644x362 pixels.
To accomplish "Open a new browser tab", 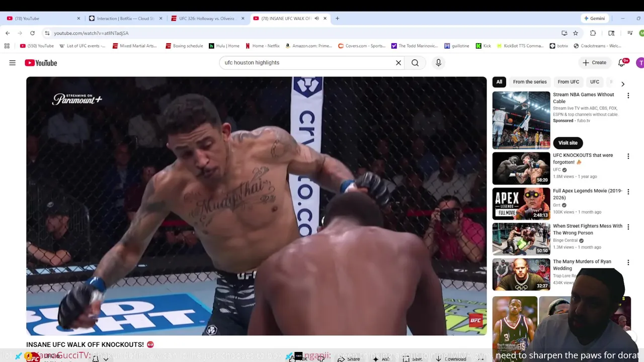I will click(x=337, y=19).
